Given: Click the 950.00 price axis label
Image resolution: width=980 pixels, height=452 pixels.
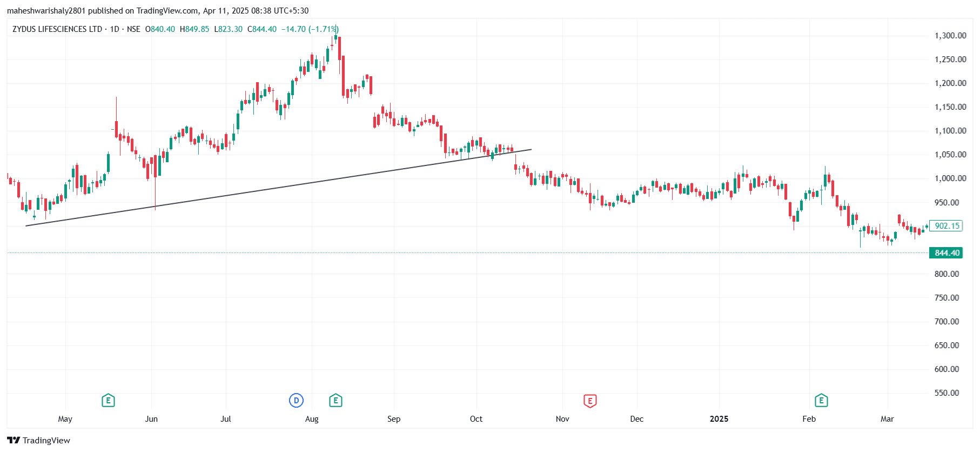Looking at the screenshot, I should click(947, 203).
